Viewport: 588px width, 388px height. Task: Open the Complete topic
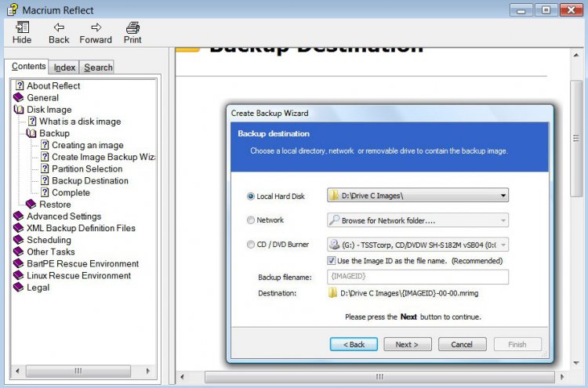(x=71, y=193)
